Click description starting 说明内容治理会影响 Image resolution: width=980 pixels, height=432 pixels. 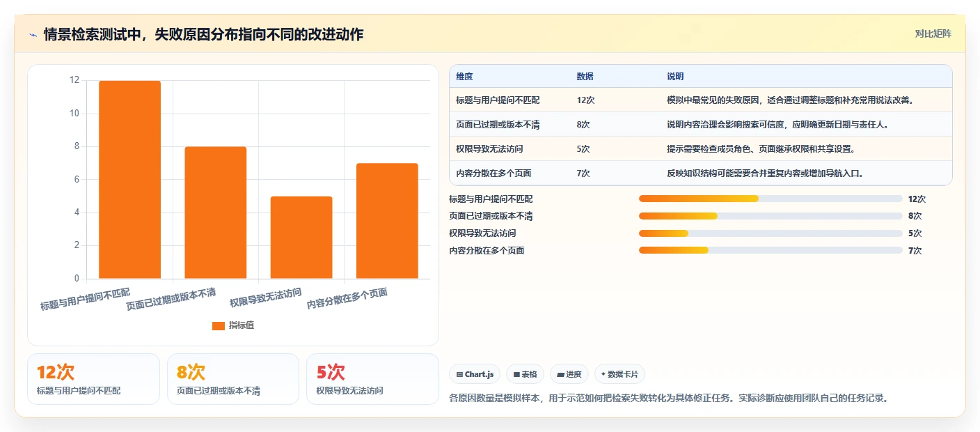[x=777, y=125]
